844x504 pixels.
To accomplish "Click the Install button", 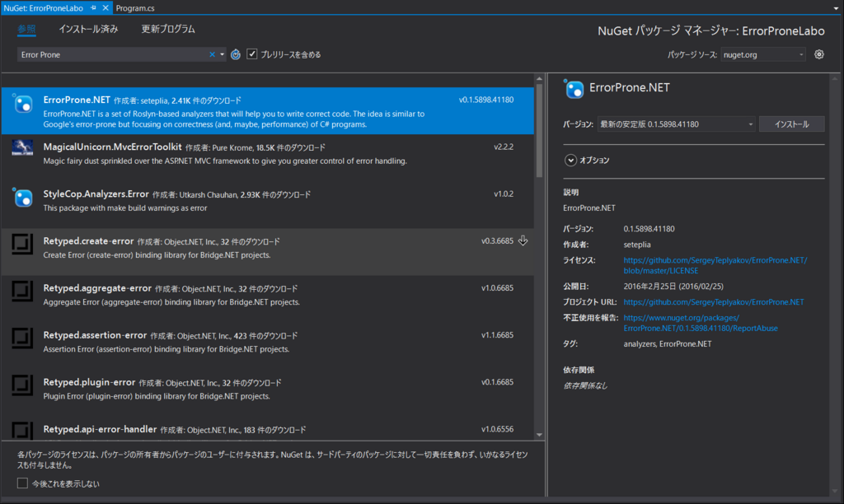I will tap(791, 124).
